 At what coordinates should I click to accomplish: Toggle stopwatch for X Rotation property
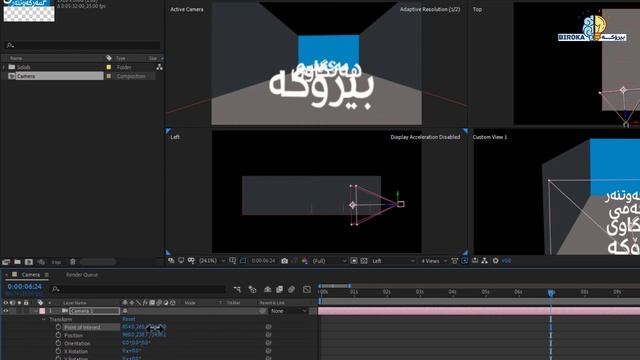click(x=58, y=351)
